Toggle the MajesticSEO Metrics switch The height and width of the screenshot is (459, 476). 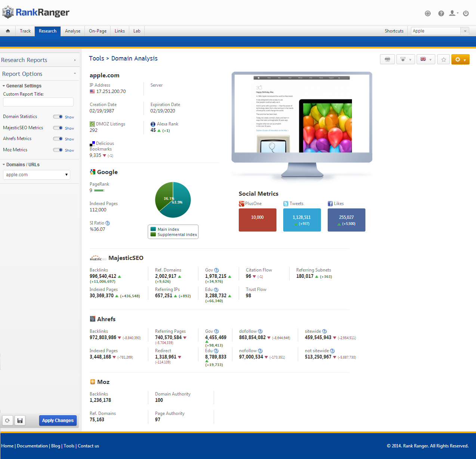pyautogui.click(x=58, y=128)
